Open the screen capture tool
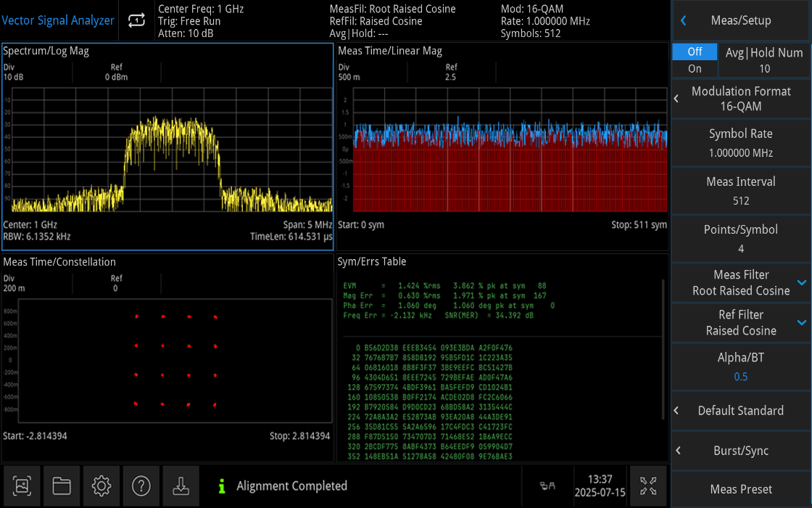This screenshot has height=508, width=812. (x=22, y=486)
